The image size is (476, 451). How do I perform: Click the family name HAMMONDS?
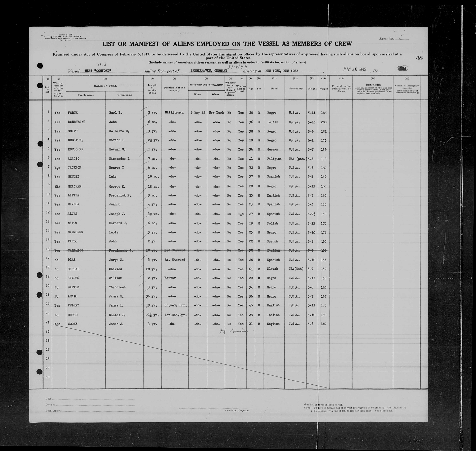tap(75, 232)
